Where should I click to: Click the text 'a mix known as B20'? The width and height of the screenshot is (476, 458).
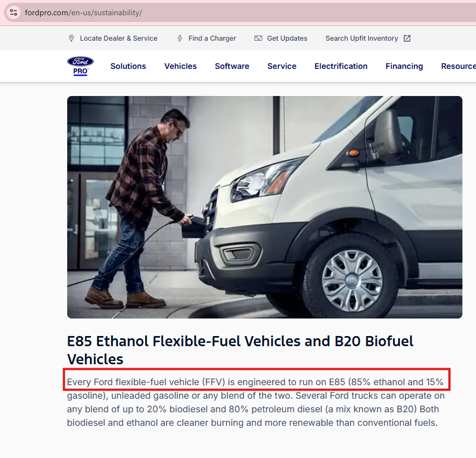tap(372, 409)
